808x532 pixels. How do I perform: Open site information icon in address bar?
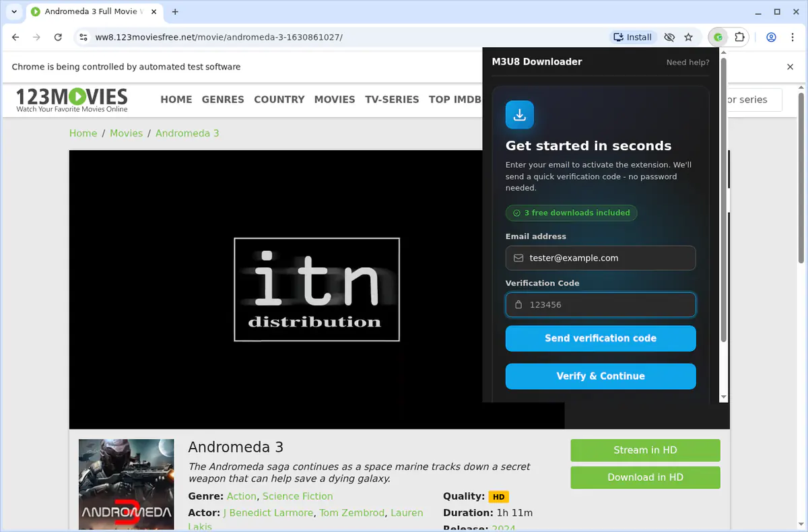83,37
